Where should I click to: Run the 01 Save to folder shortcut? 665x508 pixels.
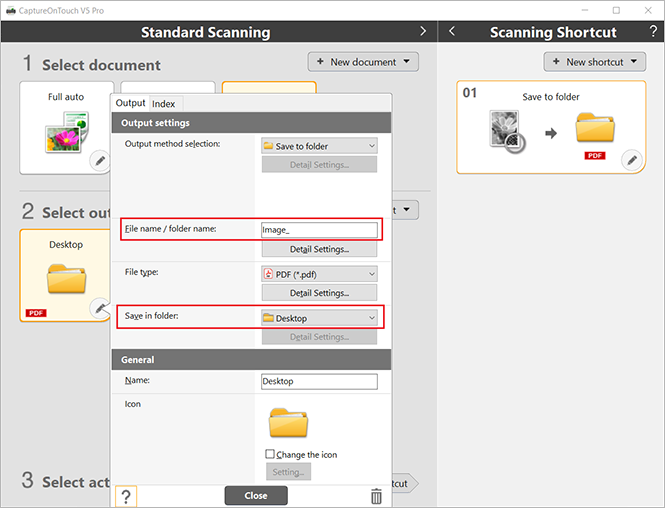(551, 127)
